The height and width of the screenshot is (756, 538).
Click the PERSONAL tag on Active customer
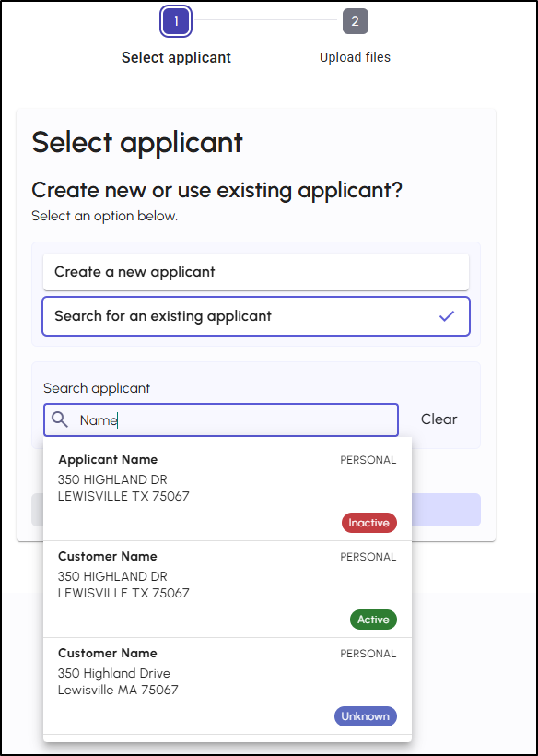pos(368,557)
